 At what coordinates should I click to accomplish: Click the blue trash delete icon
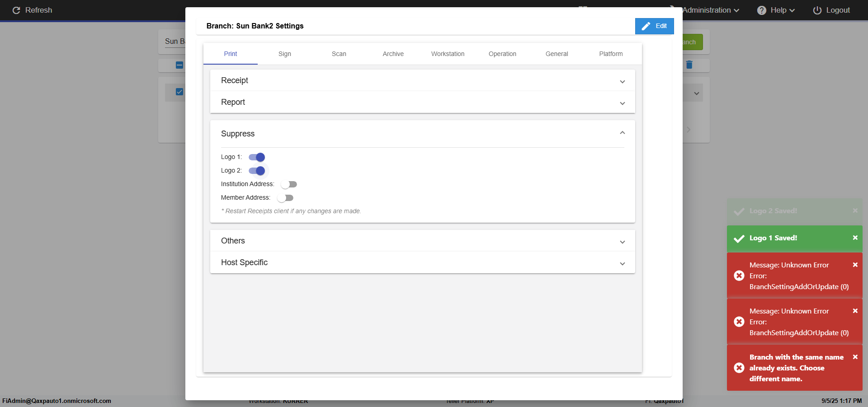689,65
